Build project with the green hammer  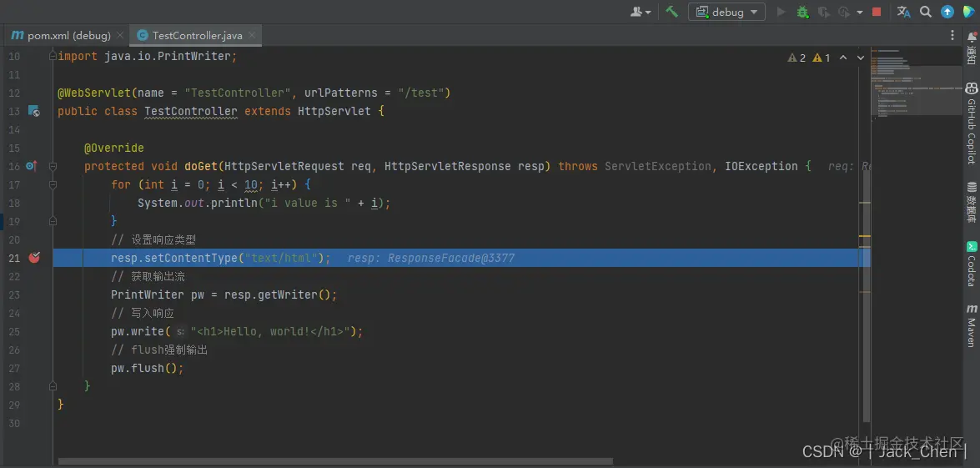[x=672, y=11]
